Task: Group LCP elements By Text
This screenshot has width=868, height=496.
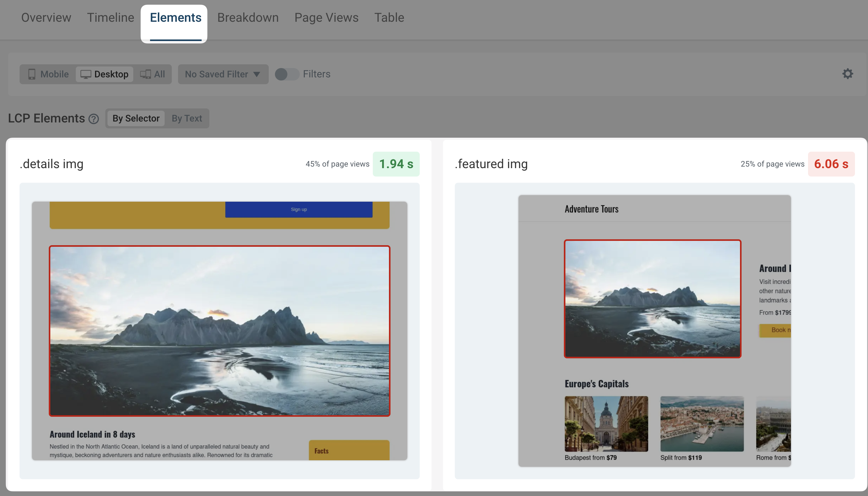Action: [x=187, y=118]
